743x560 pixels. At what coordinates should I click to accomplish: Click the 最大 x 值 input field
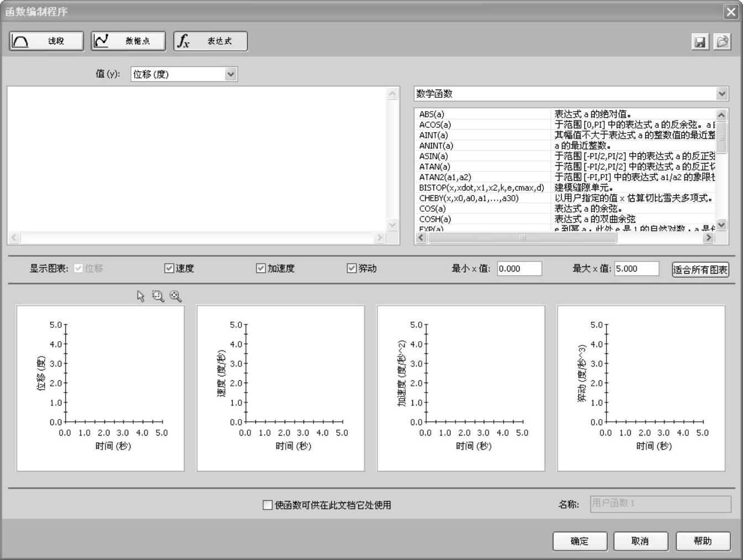(x=636, y=269)
